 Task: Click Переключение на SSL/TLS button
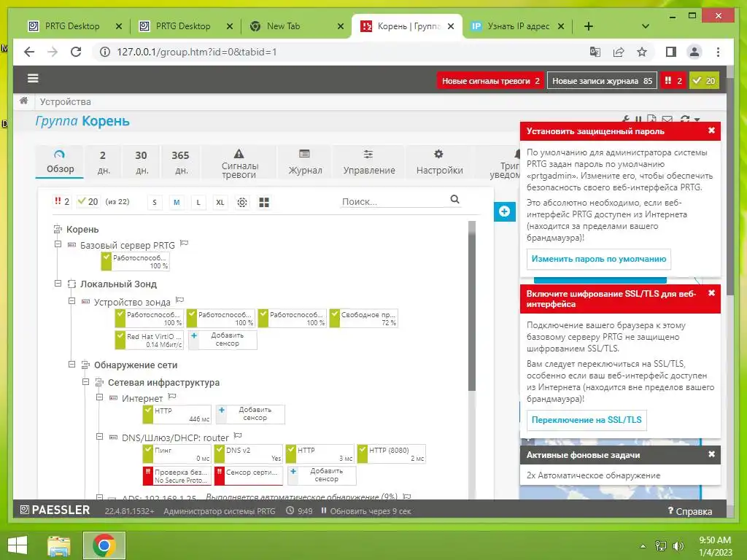(x=587, y=420)
